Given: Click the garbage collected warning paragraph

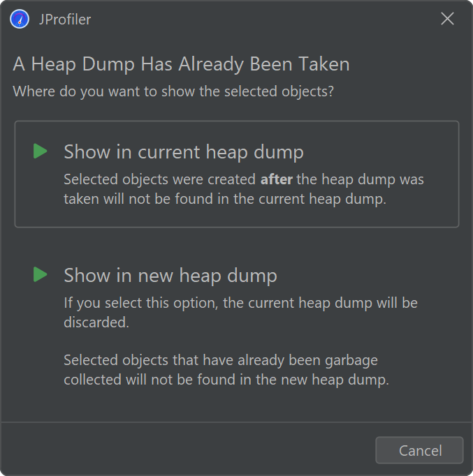Looking at the screenshot, I should coord(226,370).
